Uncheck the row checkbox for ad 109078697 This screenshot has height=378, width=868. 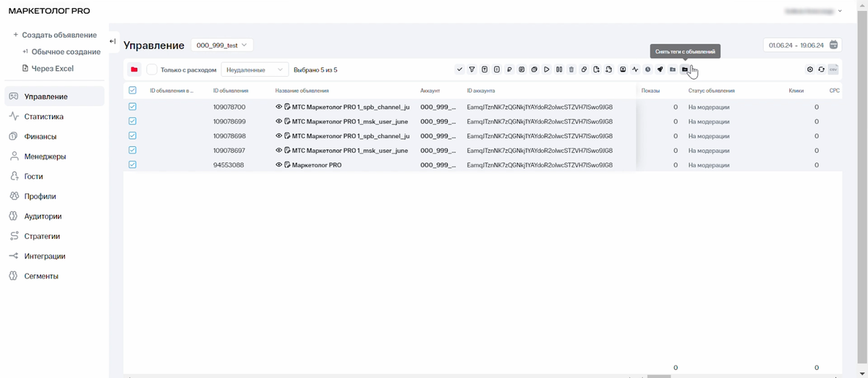[132, 150]
